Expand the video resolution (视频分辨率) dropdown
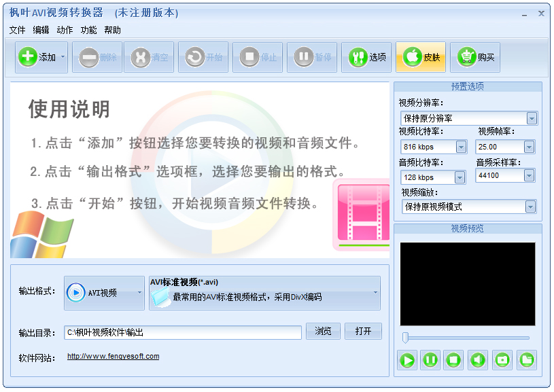Viewport: 554px width, 392px height. point(531,119)
